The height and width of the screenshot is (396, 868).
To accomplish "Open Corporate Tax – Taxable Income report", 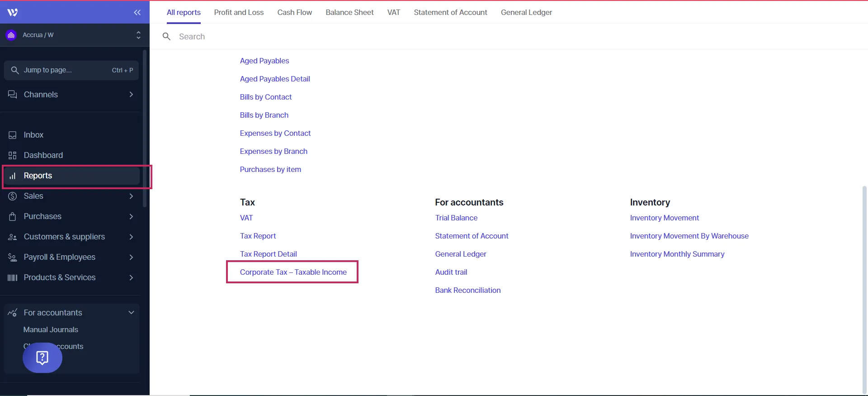I will tap(293, 272).
